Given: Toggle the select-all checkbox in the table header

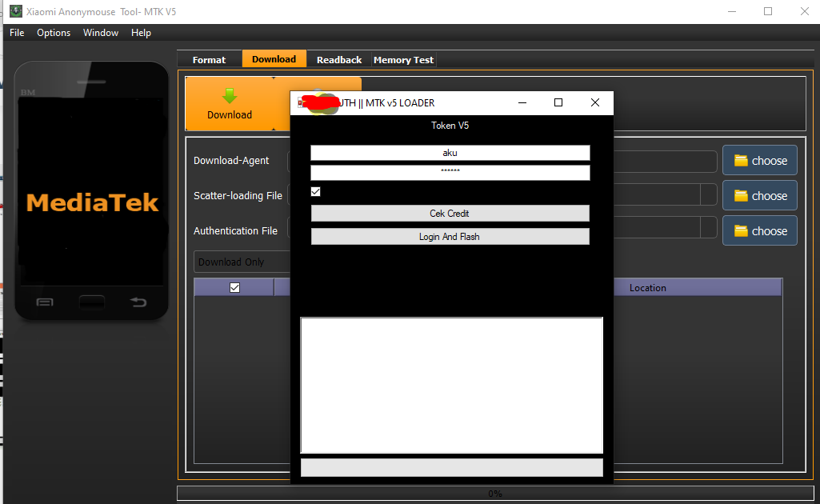Looking at the screenshot, I should tap(234, 288).
